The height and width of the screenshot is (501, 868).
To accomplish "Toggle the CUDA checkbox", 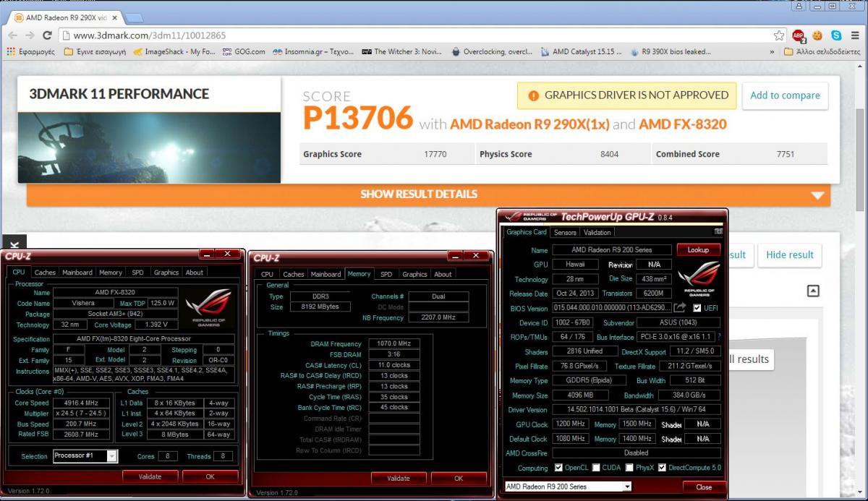I will coord(596,468).
